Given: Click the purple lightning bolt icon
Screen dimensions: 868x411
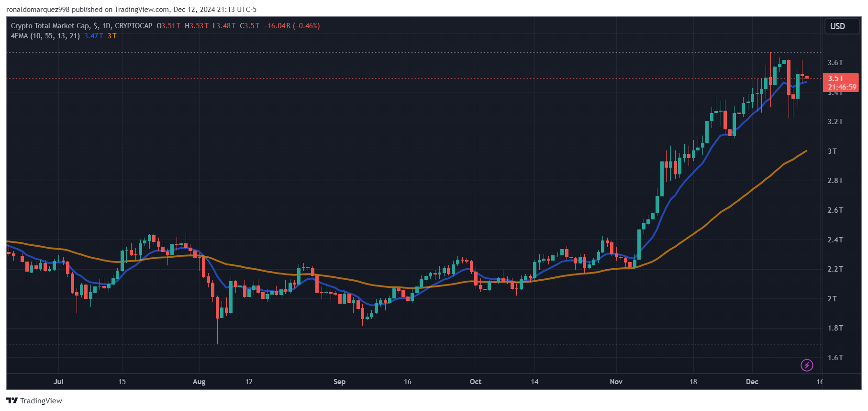Looking at the screenshot, I should pyautogui.click(x=807, y=365).
